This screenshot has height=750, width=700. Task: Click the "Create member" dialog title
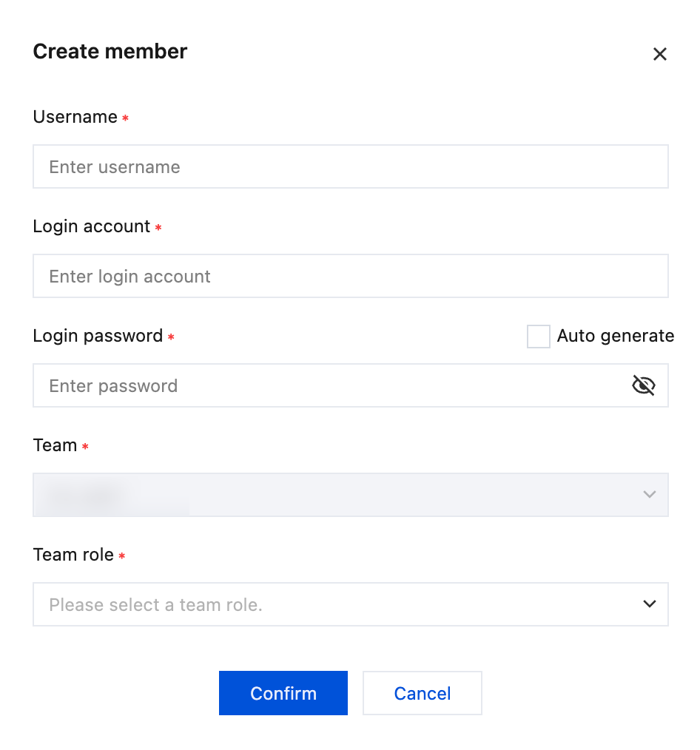click(110, 52)
